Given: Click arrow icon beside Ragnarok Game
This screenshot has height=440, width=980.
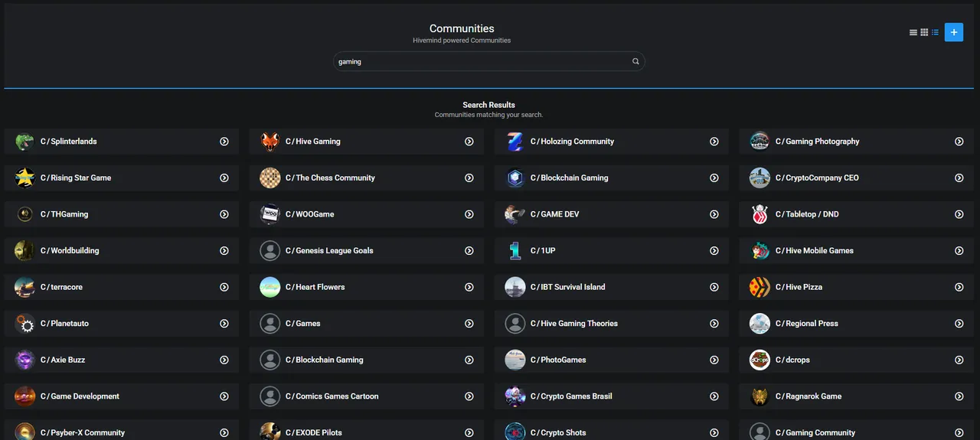Looking at the screenshot, I should tap(959, 396).
